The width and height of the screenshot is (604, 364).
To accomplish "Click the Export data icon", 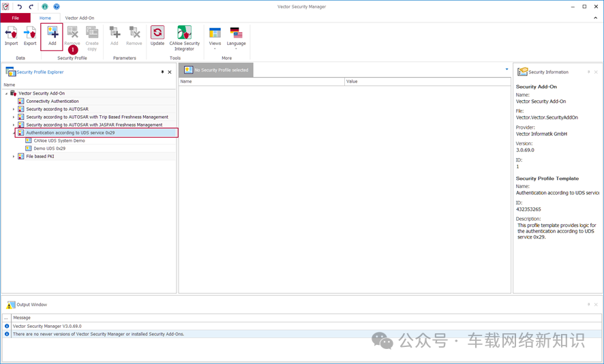I will pyautogui.click(x=30, y=33).
